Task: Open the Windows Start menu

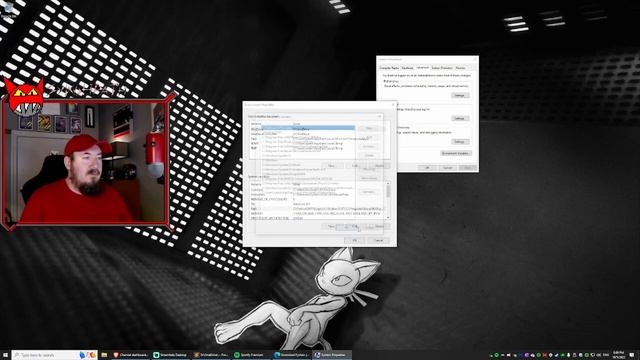Action: (x=5, y=355)
